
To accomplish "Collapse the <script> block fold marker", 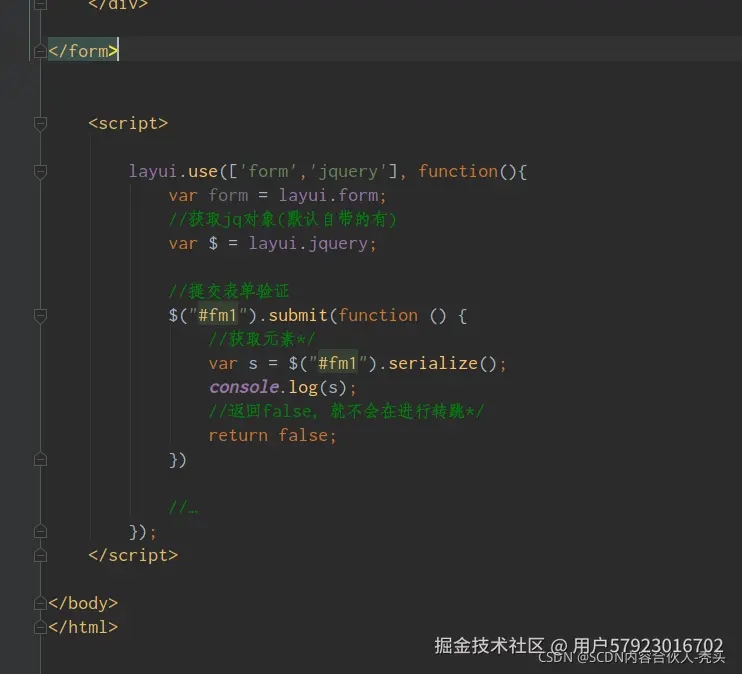I will coord(40,124).
